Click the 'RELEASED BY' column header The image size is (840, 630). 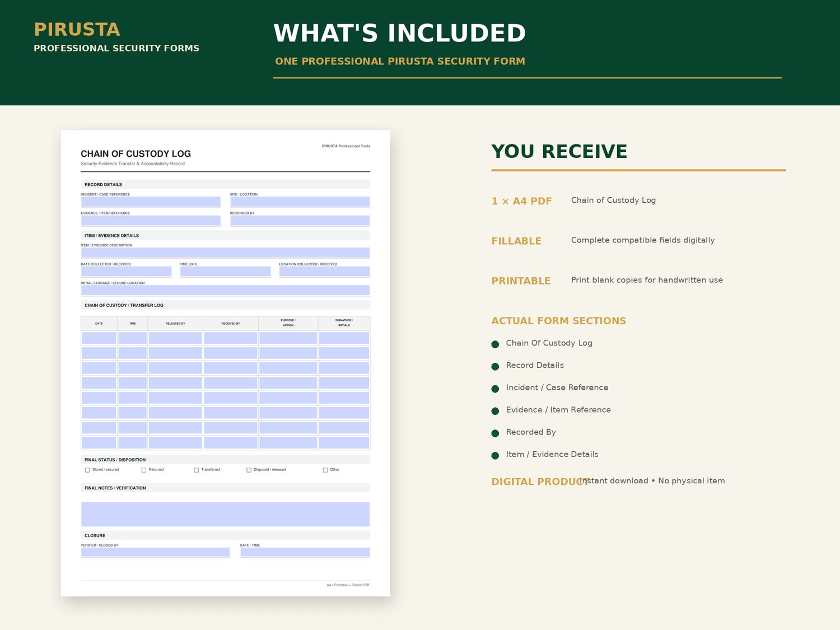click(175, 324)
